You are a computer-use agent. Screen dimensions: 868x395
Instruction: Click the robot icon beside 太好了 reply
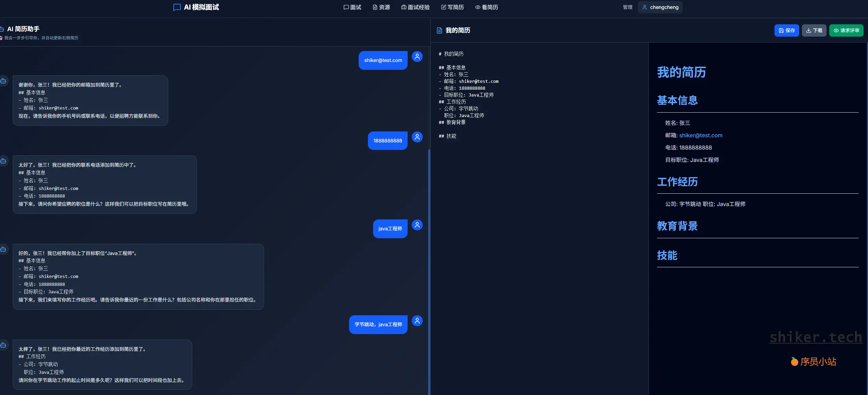[x=3, y=161]
